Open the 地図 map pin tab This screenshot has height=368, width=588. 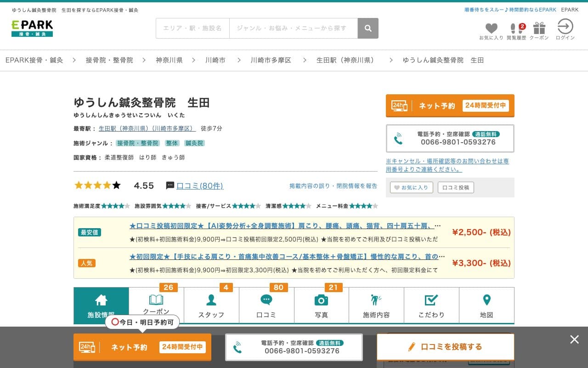486,305
